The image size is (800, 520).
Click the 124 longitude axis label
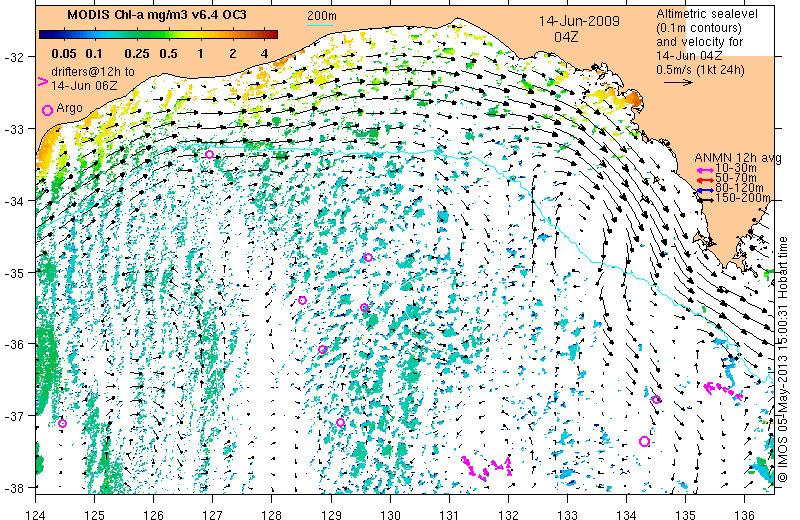coord(35,514)
